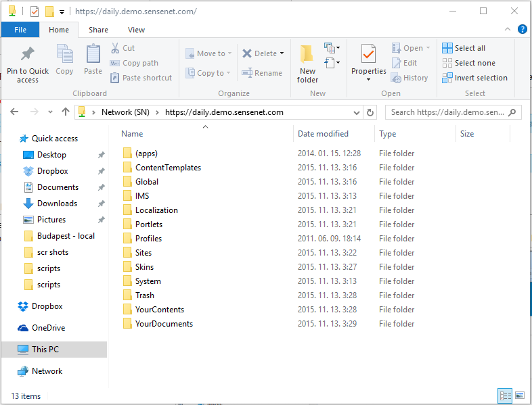Click the Copy icon in Clipboard group
Image resolution: width=532 pixels, height=405 pixels.
pyautogui.click(x=64, y=54)
